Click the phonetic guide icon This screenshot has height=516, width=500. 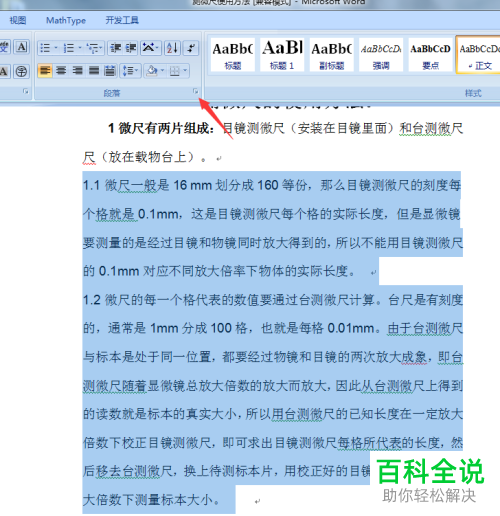(5, 47)
